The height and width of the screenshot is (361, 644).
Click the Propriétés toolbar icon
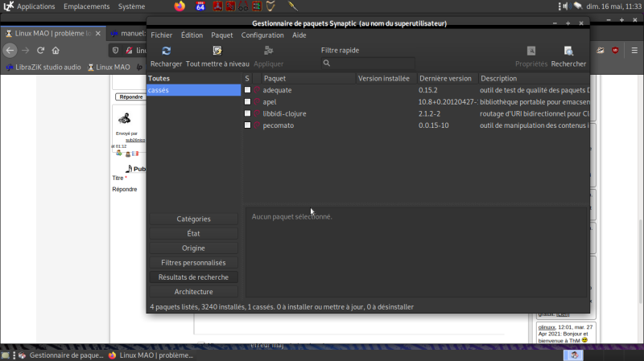pos(531,51)
